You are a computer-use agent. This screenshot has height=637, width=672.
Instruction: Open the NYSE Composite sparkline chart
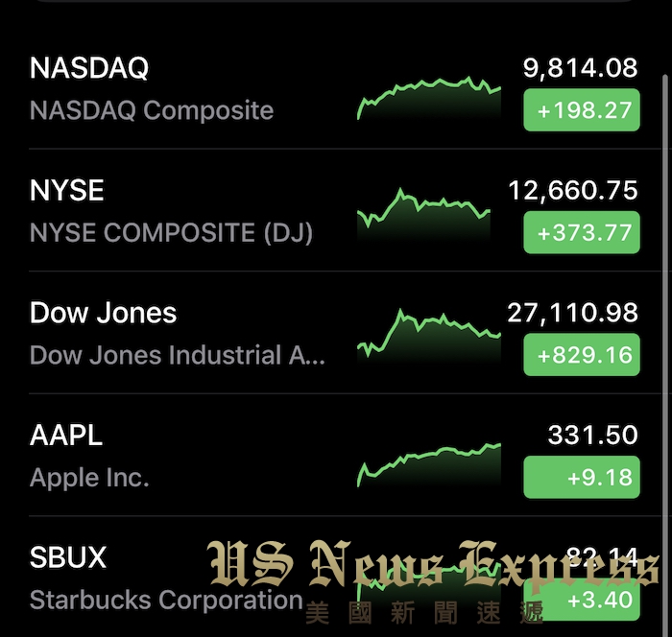click(423, 213)
